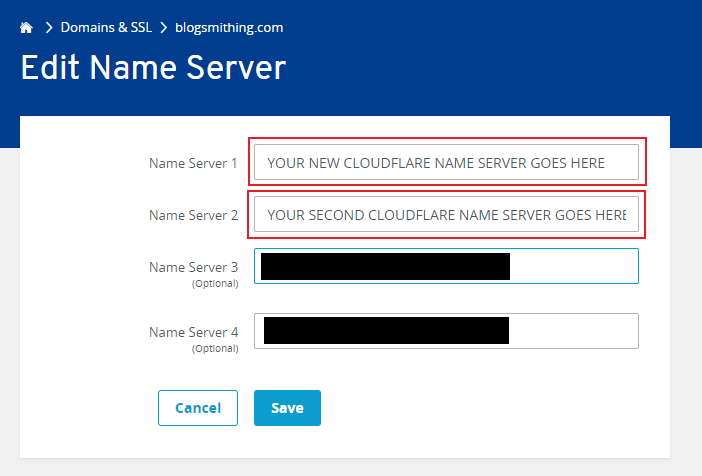Click the chevron after the home icon
This screenshot has width=702, height=476.
(x=49, y=28)
